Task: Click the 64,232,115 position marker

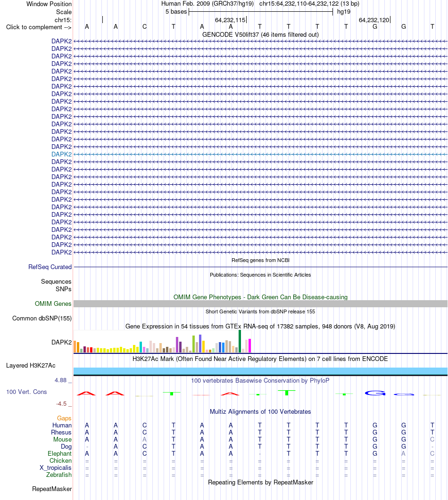Action: pyautogui.click(x=230, y=20)
